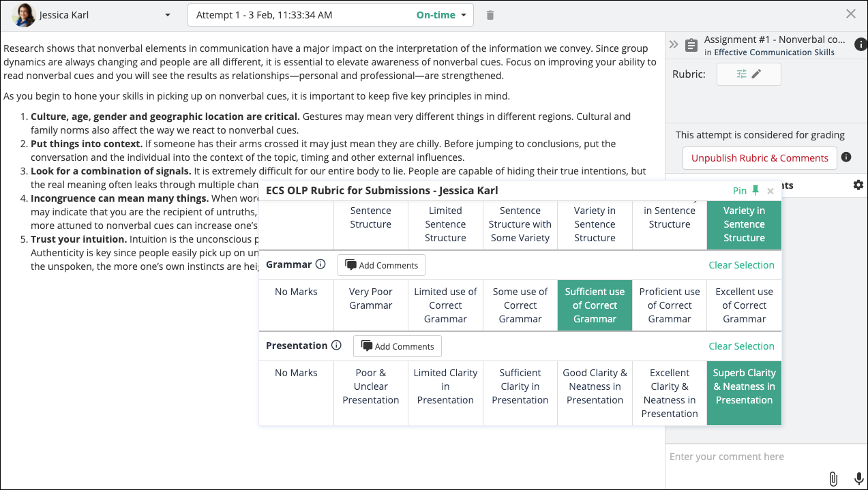Select Superb Clarity & Neatness in Presentation
The width and height of the screenshot is (868, 490).
[x=745, y=393]
